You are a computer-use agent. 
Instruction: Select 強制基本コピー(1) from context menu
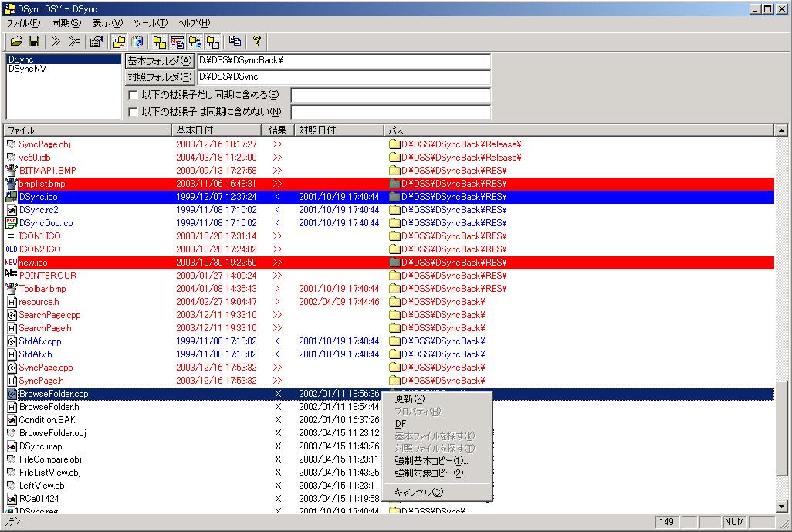(431, 460)
